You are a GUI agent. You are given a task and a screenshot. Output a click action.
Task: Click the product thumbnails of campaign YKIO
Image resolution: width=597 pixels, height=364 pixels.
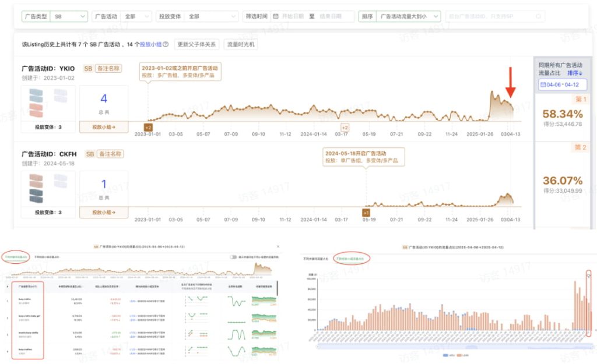[48, 103]
